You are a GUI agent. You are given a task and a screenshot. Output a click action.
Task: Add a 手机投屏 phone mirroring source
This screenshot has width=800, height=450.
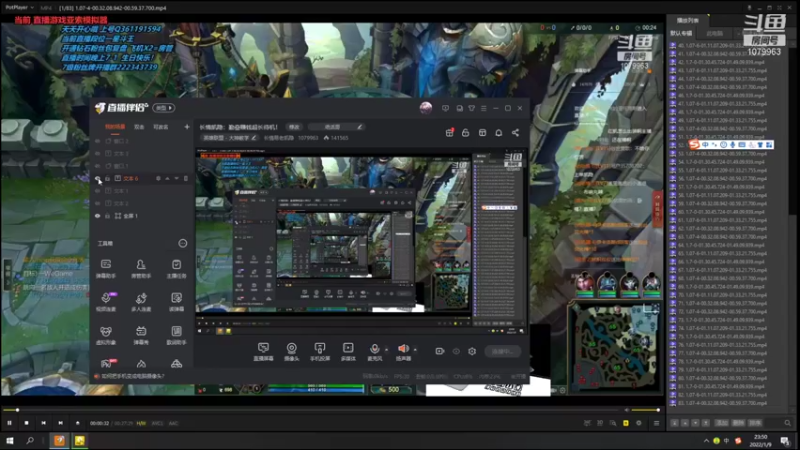pyautogui.click(x=320, y=351)
